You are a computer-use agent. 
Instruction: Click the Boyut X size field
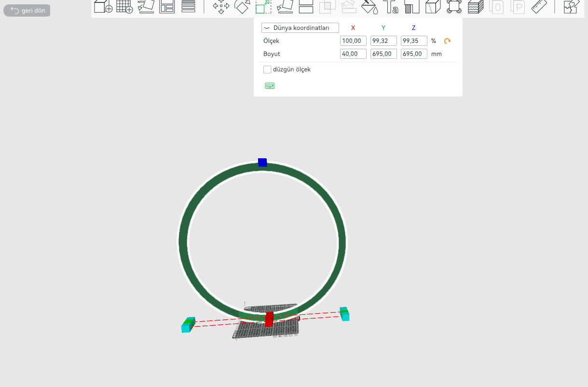tap(353, 54)
